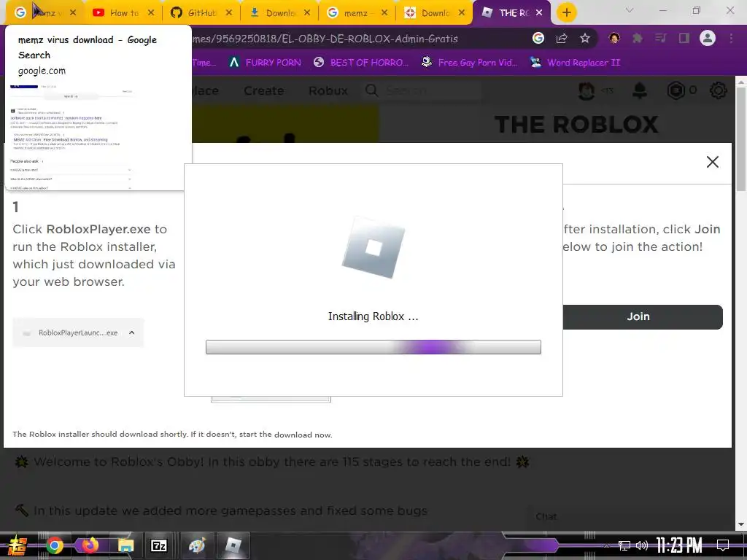Toggle the browser side panel

pos(684,38)
